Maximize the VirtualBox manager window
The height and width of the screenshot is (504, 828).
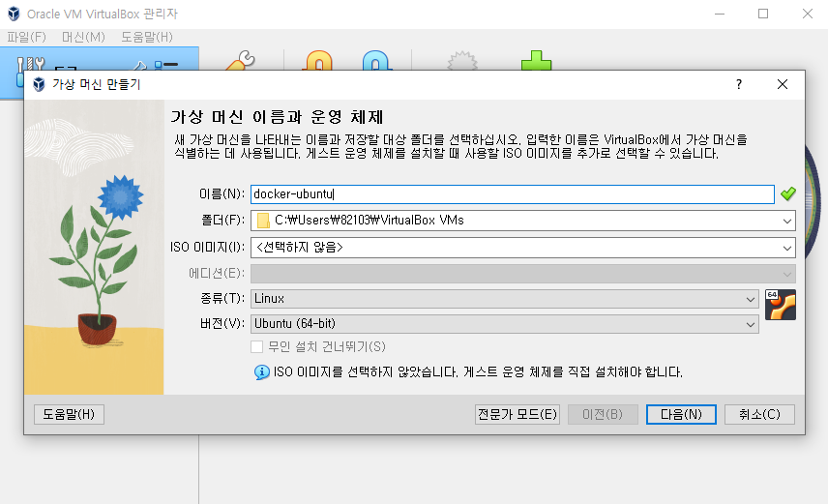coord(763,14)
